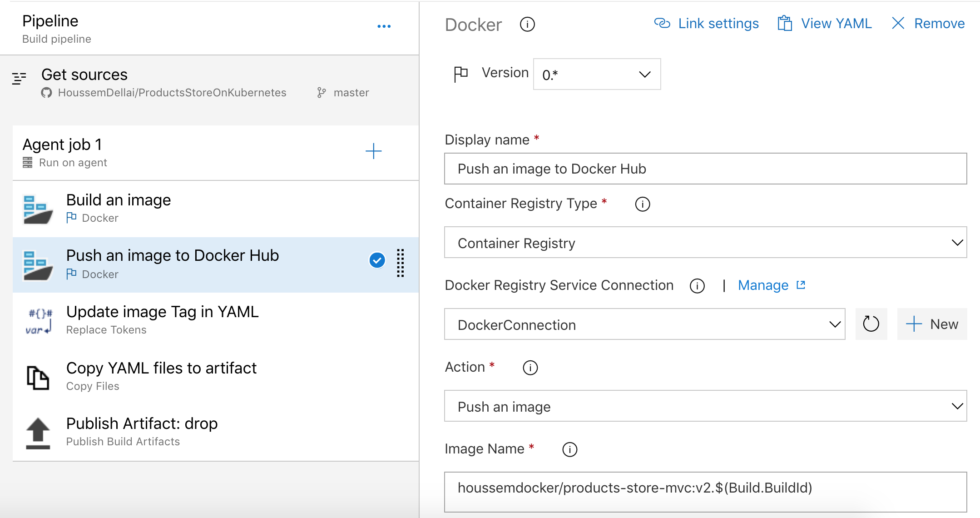Add a task to Agent job 1
980x518 pixels.
coord(373,151)
